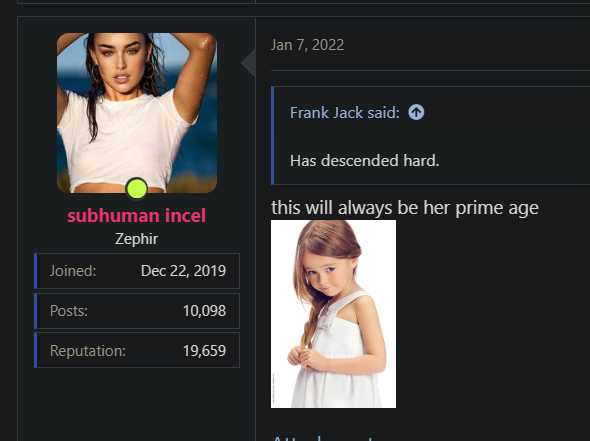590x441 pixels.
Task: Open the 19,659 reputation value
Action: pos(204,351)
